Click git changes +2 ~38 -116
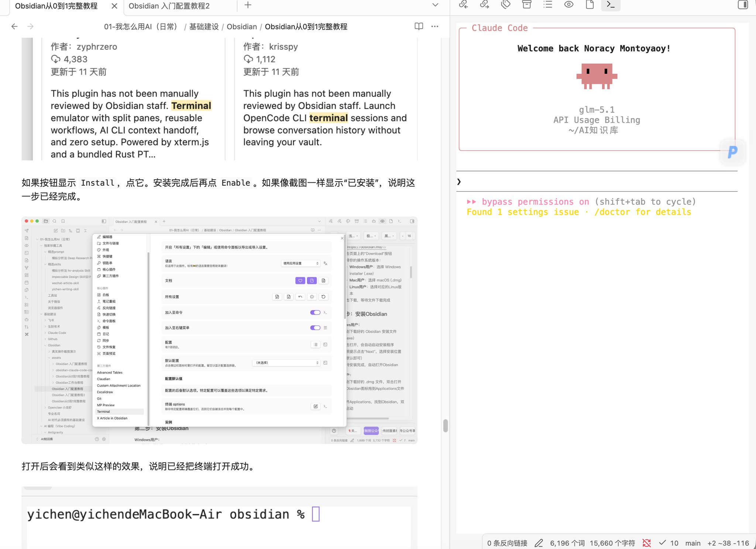This screenshot has height=549, width=756. click(728, 543)
